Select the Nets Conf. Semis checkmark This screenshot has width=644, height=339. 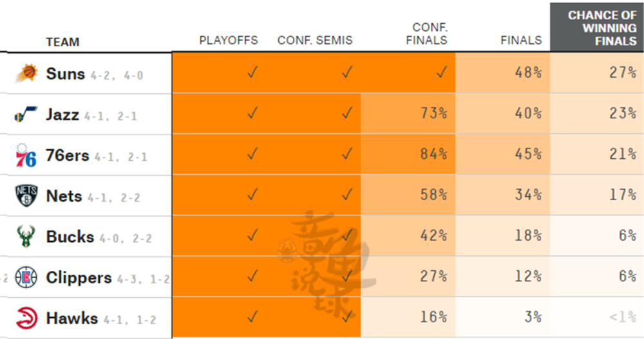(x=347, y=194)
